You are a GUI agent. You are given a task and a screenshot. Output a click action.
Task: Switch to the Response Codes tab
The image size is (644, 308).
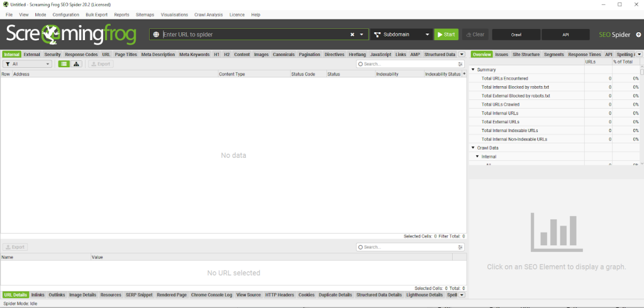pos(81,55)
